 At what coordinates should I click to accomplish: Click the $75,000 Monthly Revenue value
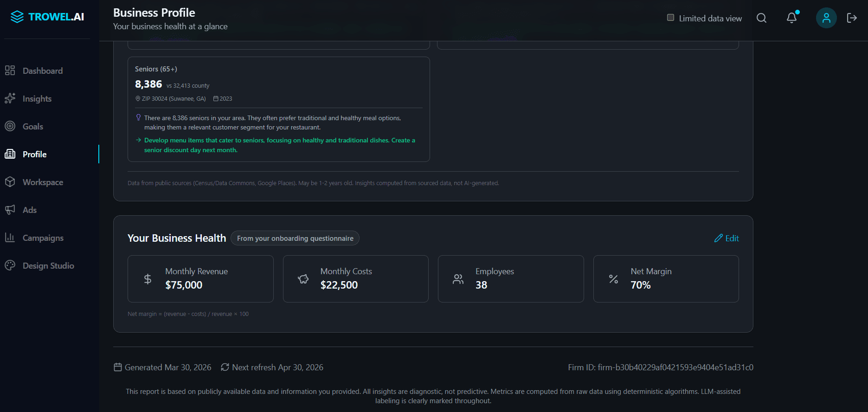(184, 285)
